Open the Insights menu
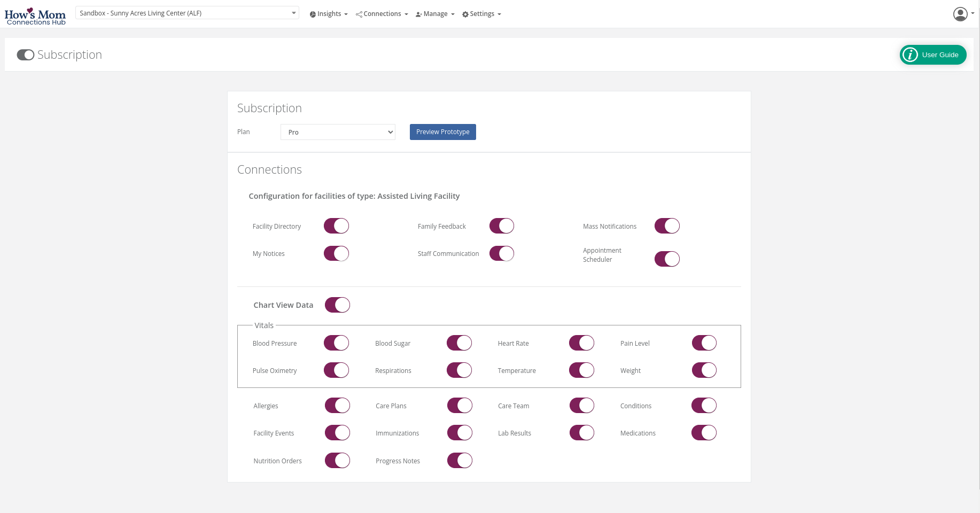The image size is (980, 513). click(329, 14)
